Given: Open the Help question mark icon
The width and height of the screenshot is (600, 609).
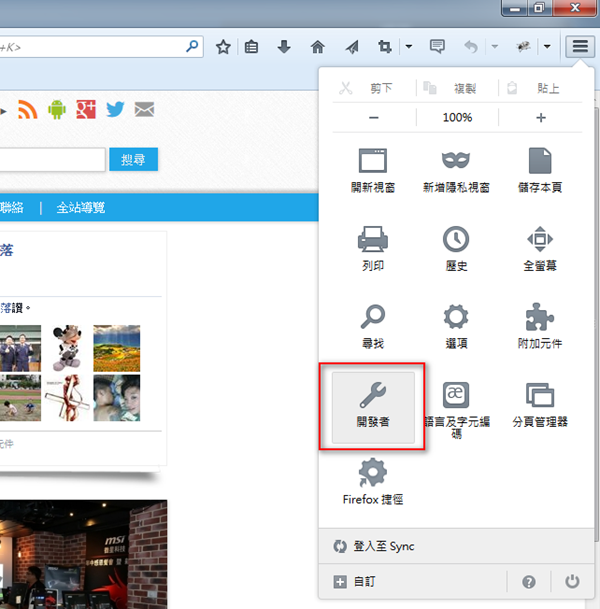Looking at the screenshot, I should point(529,581).
